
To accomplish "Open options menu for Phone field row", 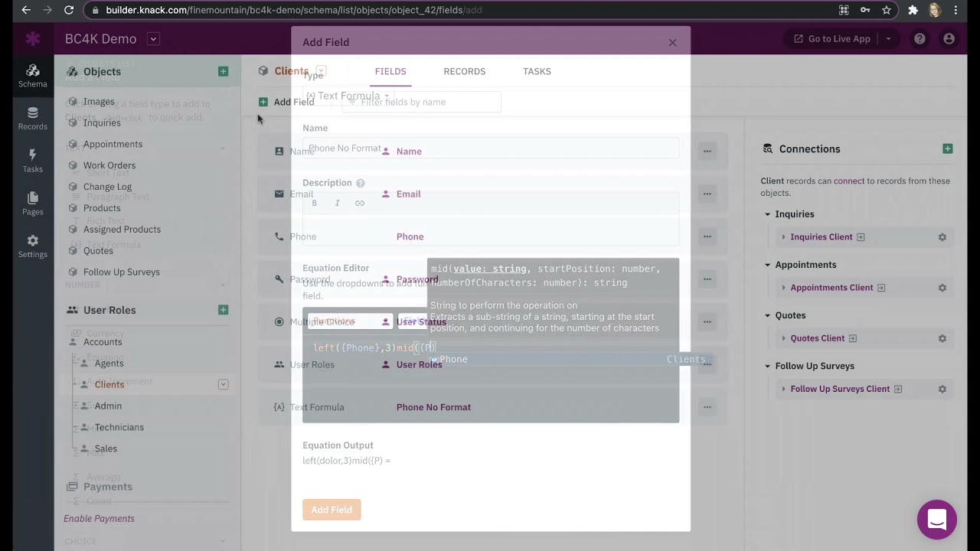I will click(707, 236).
